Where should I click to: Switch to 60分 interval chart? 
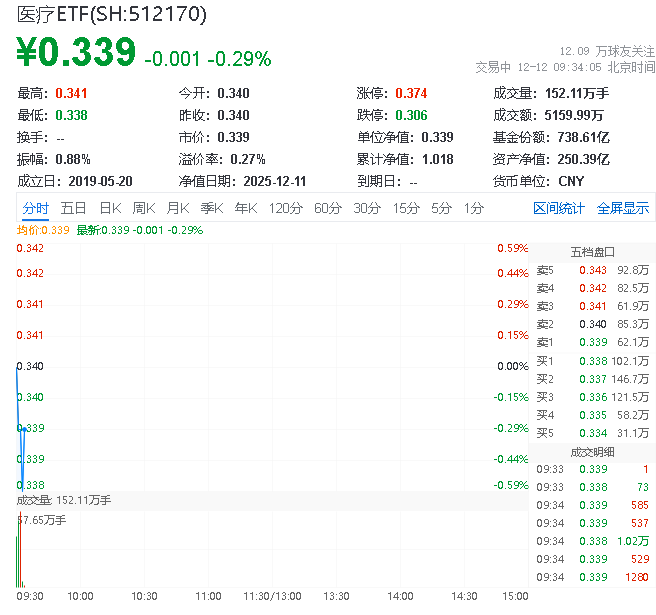(328, 208)
